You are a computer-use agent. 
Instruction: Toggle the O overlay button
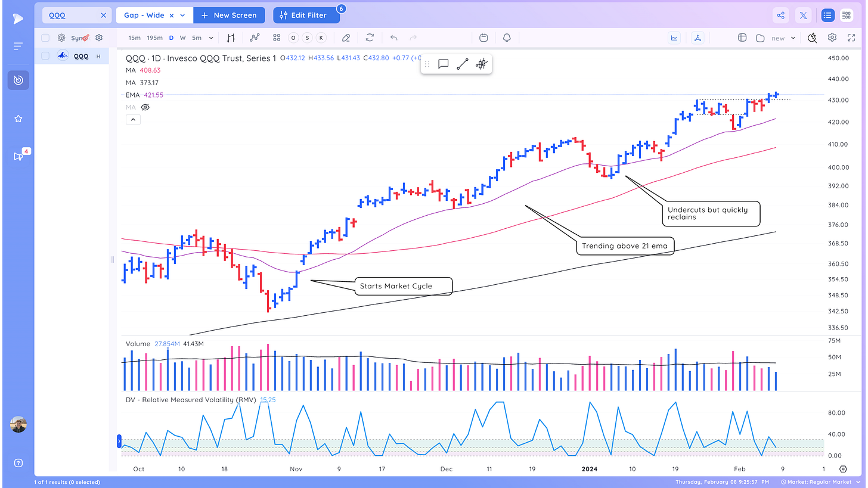[293, 38]
